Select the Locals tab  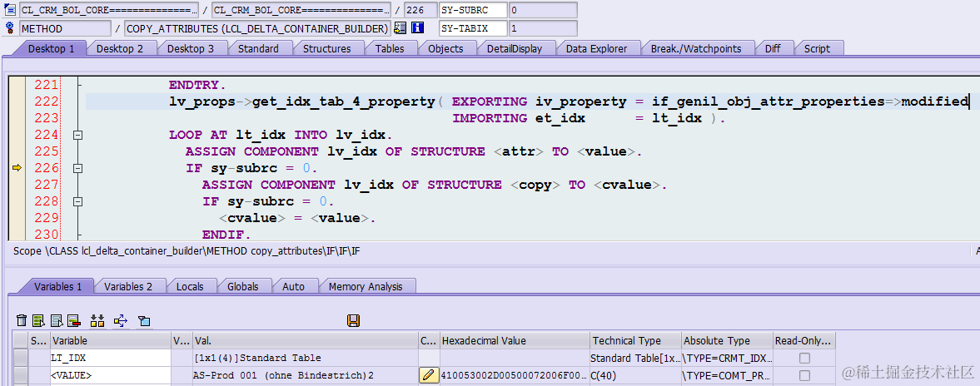[x=190, y=287]
